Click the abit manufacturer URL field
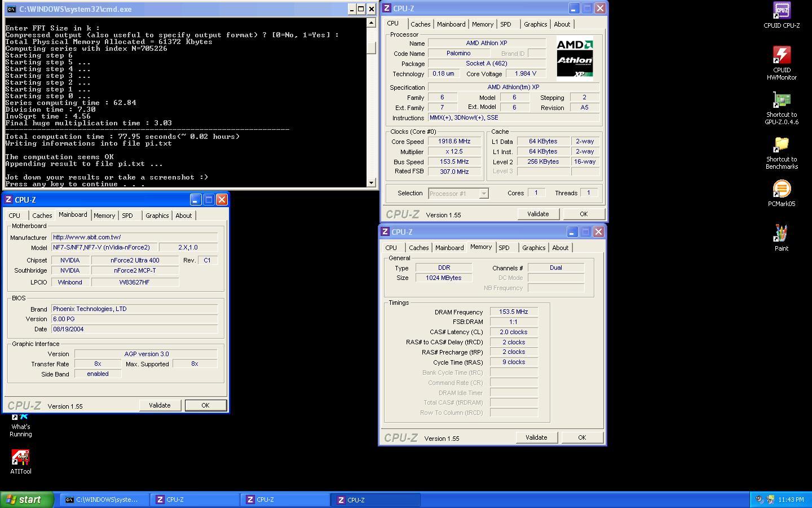This screenshot has width=812, height=508. pyautogui.click(x=134, y=237)
